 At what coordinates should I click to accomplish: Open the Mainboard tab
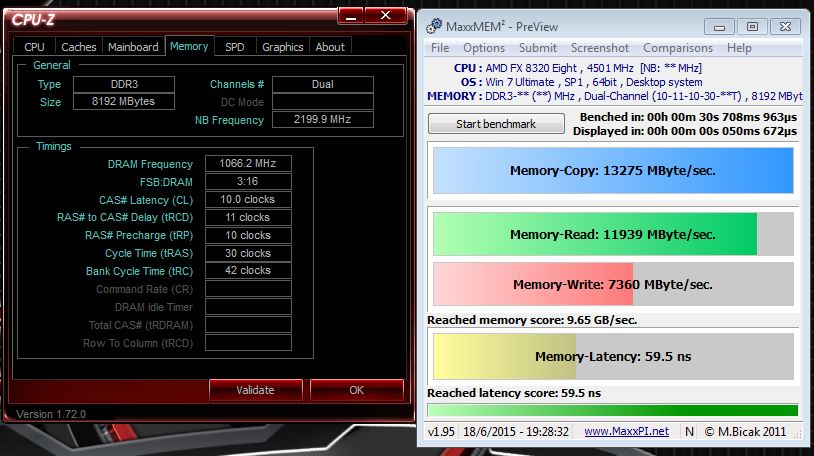tap(133, 47)
